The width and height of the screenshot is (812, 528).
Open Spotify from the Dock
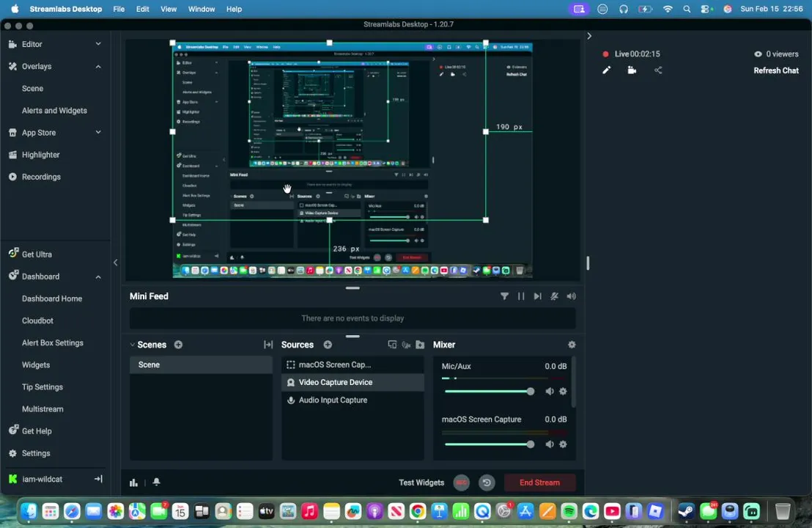569,511
